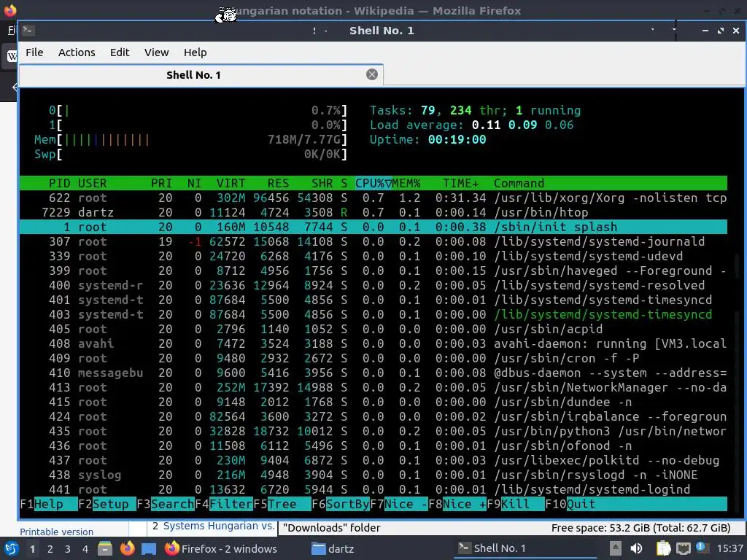Click the terminal icon in the title bar
Image resolution: width=747 pixels, height=560 pixels.
28,31
